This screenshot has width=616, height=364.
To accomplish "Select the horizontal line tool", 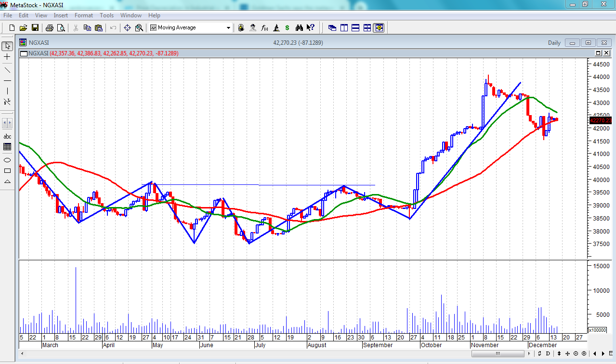I will pos(7,80).
